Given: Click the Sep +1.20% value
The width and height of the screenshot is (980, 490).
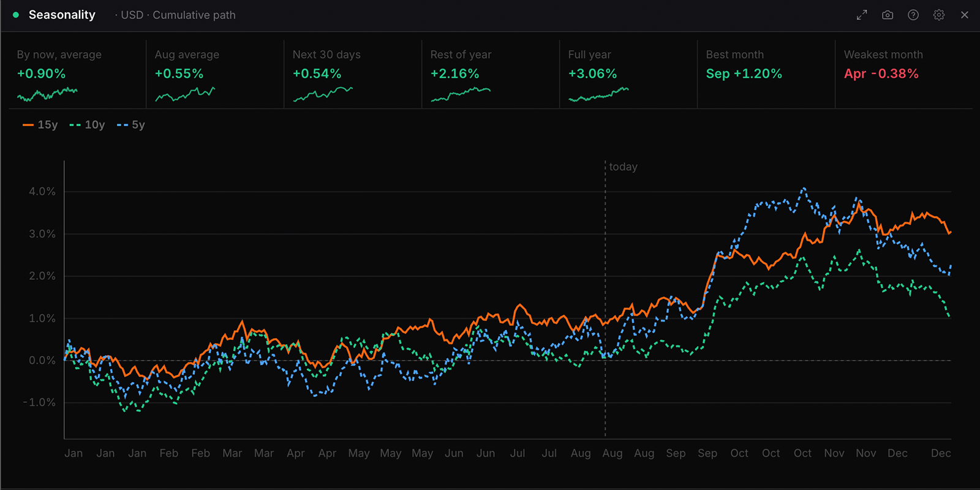Looking at the screenshot, I should tap(744, 73).
